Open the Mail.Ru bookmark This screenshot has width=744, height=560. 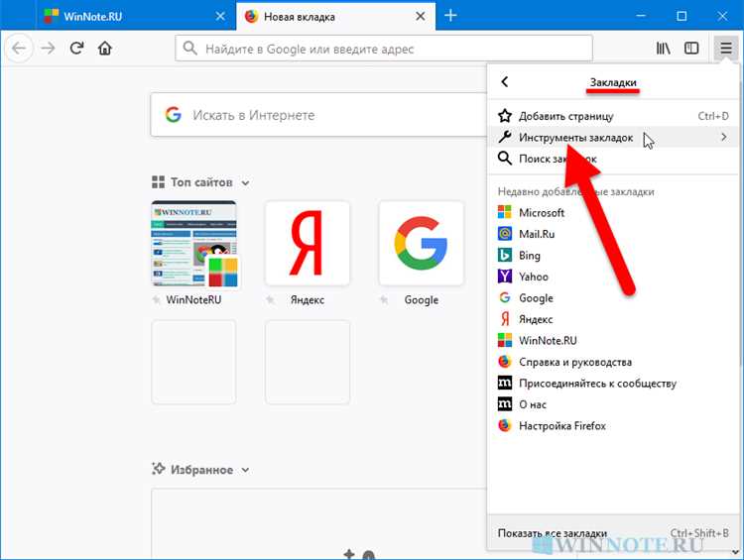click(613, 234)
